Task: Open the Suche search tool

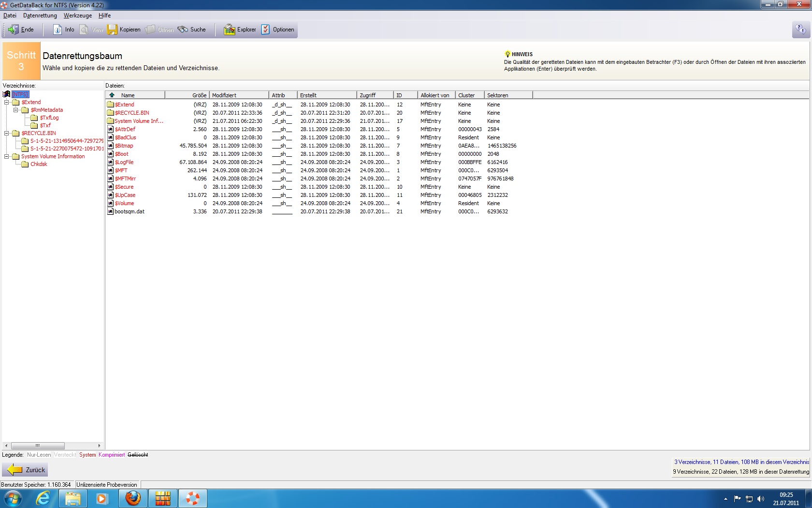Action: [192, 30]
